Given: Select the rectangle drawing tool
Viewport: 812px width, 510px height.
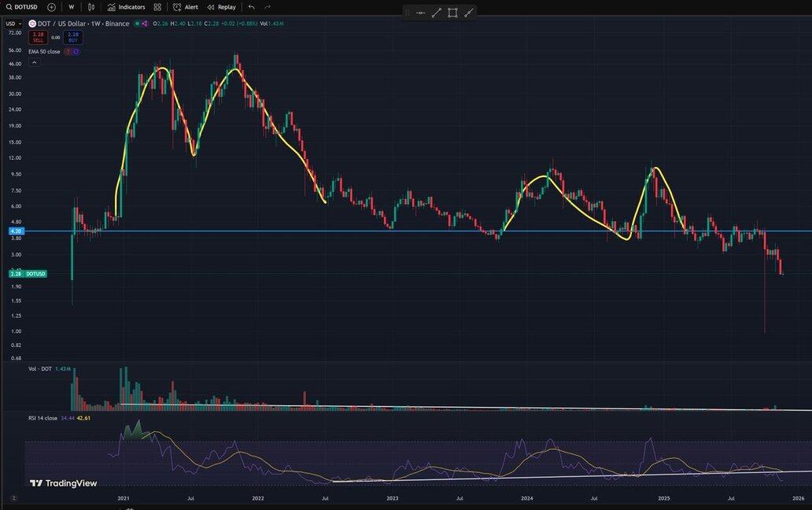Looking at the screenshot, I should pyautogui.click(x=452, y=13).
